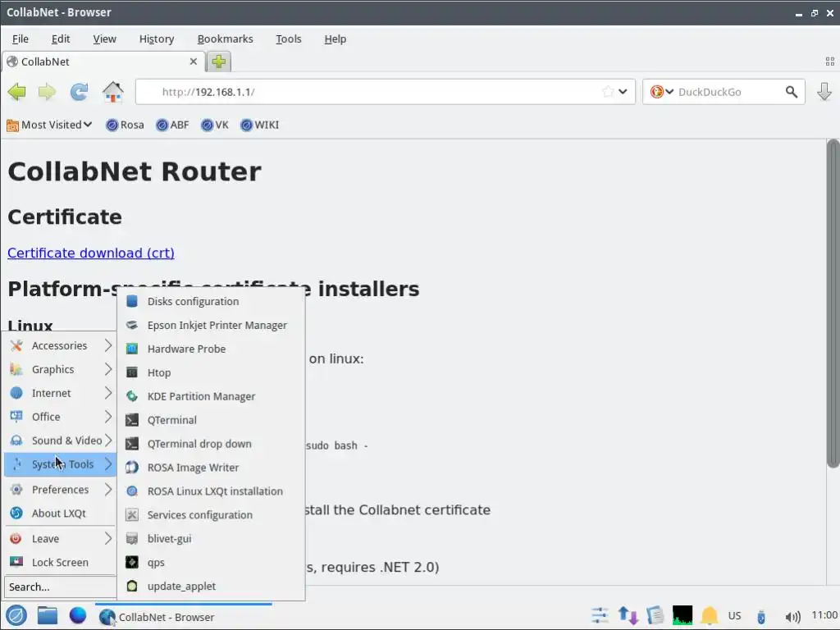This screenshot has height=630, width=840.
Task: Open the VK bookmark
Action: pos(214,125)
